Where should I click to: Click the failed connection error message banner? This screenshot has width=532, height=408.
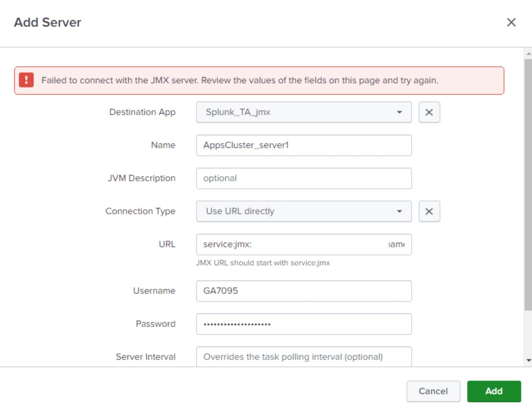pyautogui.click(x=259, y=81)
